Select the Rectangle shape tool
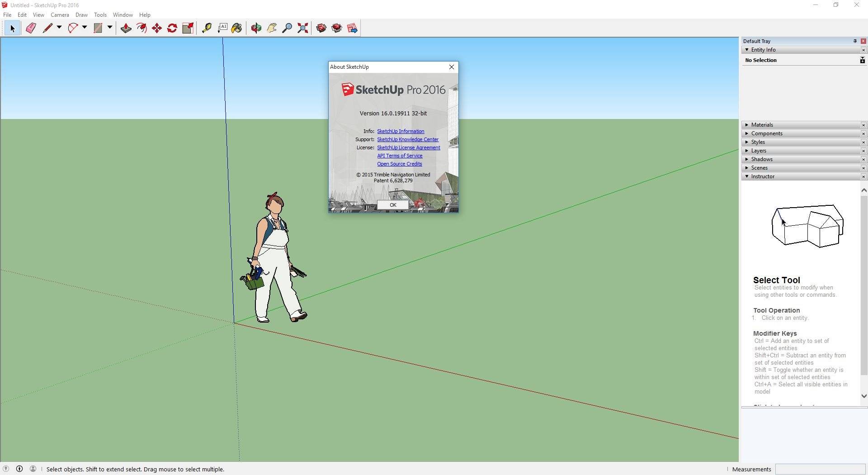 98,28
